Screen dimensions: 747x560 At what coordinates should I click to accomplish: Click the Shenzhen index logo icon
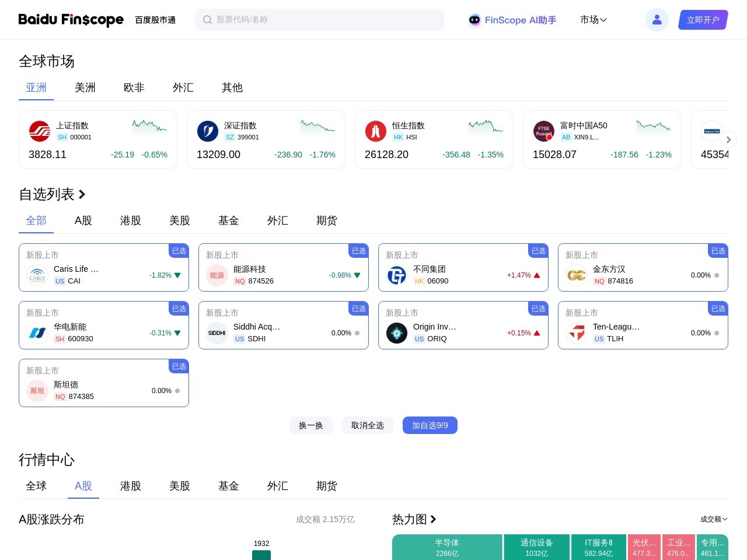tap(208, 131)
